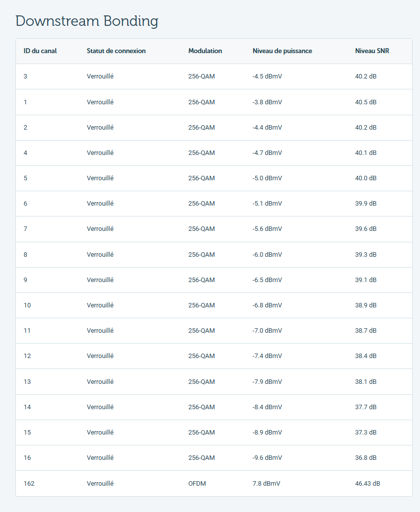Image resolution: width=420 pixels, height=512 pixels.
Task: Select the Niveau de puissance column header
Action: pos(282,51)
